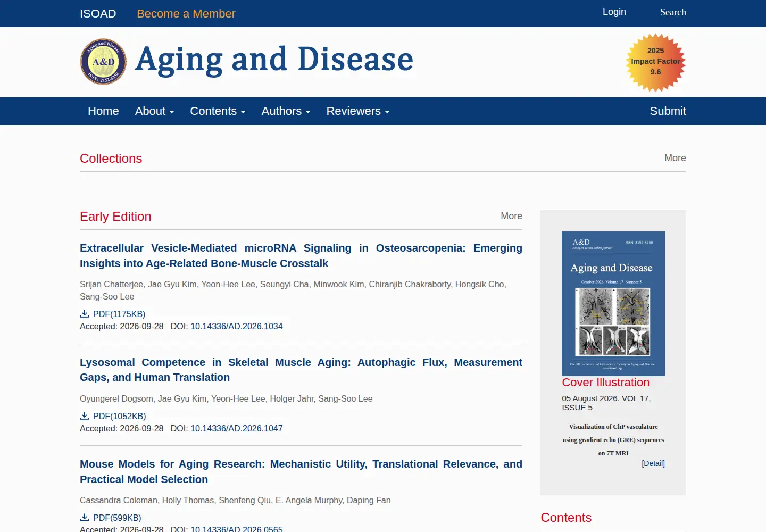Click download icon beside PDF(599KB)
Viewport: 766px width, 532px height.
(x=85, y=517)
